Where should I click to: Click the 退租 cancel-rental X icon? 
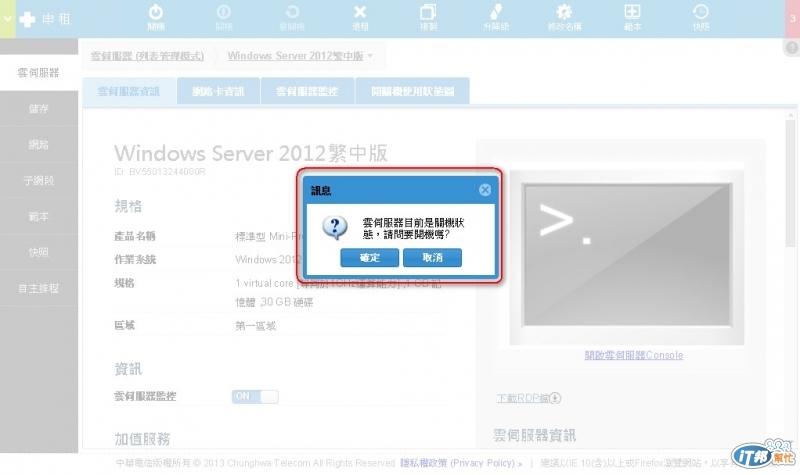(x=360, y=17)
